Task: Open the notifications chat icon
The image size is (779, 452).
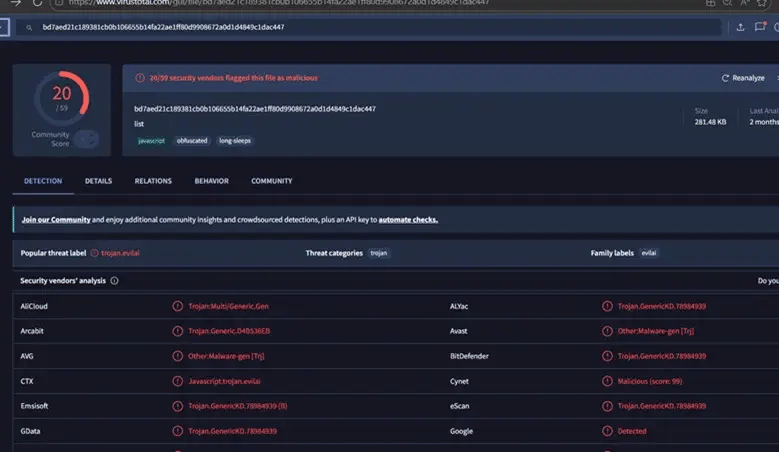Action: click(x=760, y=27)
